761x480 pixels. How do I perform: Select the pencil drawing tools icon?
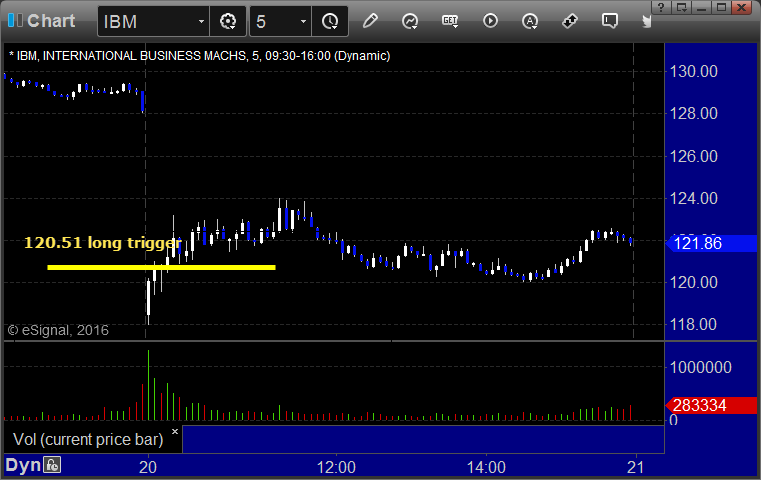pyautogui.click(x=370, y=21)
